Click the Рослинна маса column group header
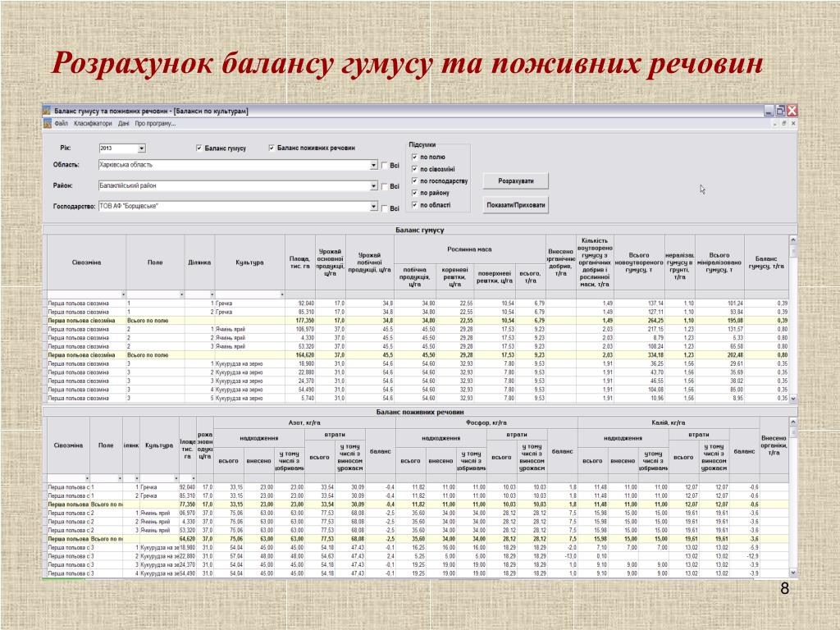This screenshot has height=630, width=840. pos(469,249)
